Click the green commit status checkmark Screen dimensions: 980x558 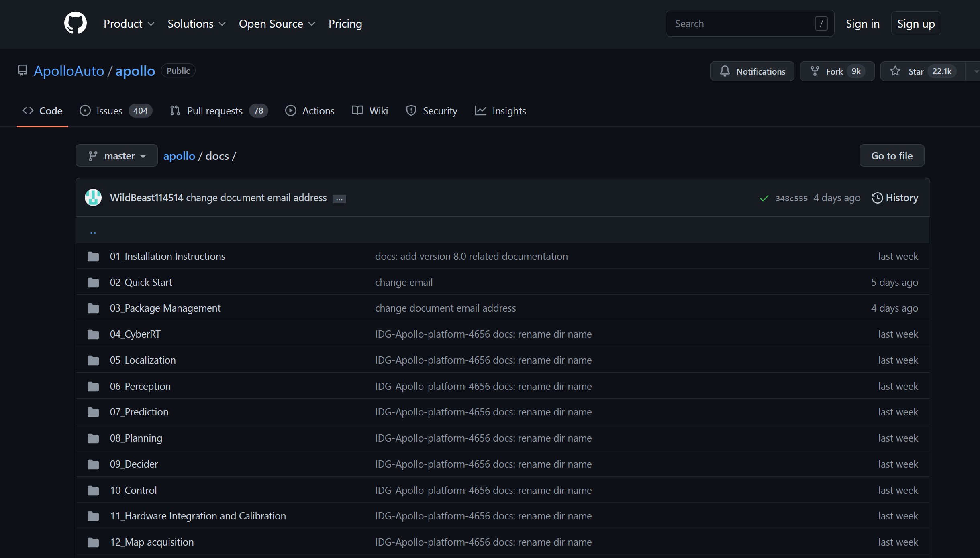[764, 198]
